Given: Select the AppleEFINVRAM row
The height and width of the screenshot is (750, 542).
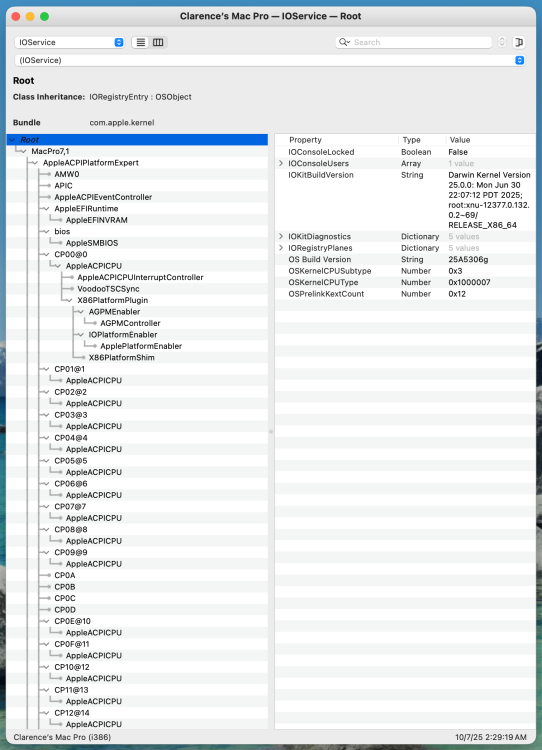Looking at the screenshot, I should pos(138,220).
